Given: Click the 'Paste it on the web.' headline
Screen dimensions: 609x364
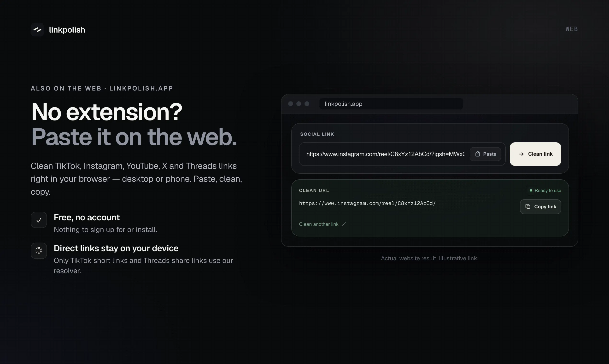Looking at the screenshot, I should 134,137.
